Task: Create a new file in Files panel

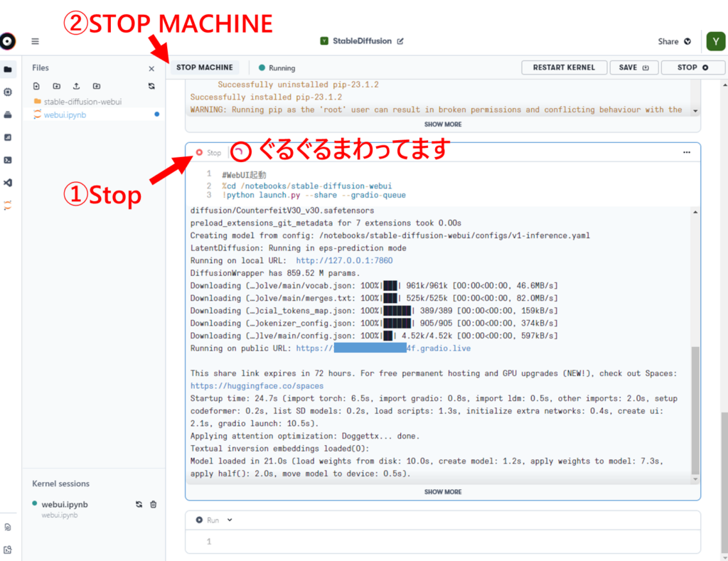Action: [37, 86]
